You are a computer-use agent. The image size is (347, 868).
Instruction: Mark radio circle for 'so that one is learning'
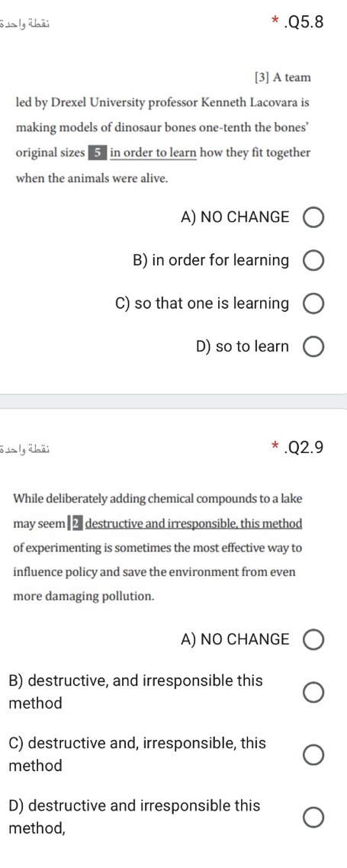pyautogui.click(x=313, y=304)
